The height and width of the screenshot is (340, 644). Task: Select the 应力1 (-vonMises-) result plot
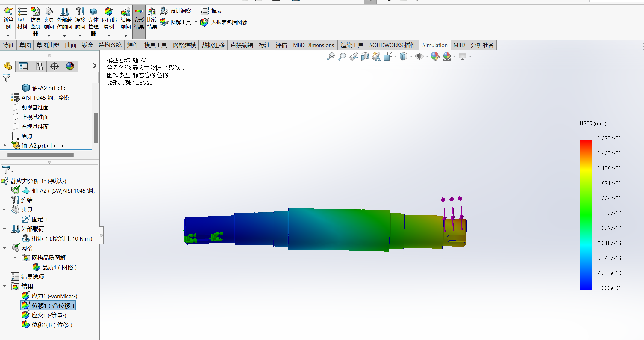[x=54, y=296]
